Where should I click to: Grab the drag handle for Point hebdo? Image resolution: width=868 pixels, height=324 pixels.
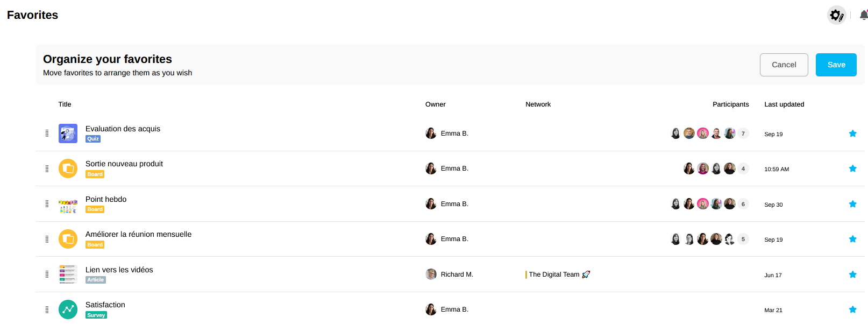pos(47,204)
